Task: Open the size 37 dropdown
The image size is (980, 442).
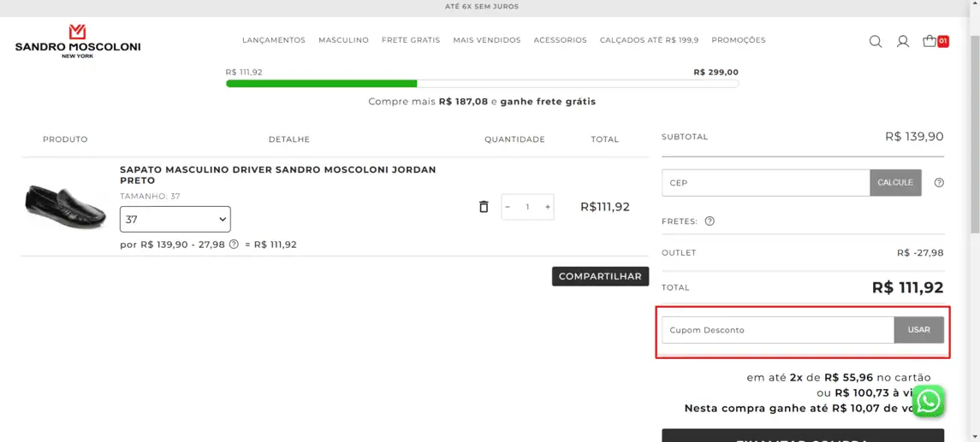Action: tap(175, 219)
